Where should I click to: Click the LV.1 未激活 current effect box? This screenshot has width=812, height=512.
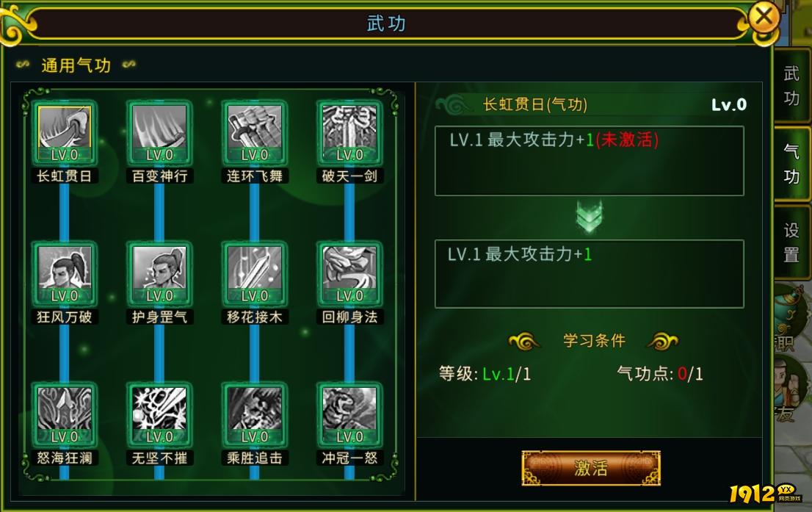click(590, 161)
